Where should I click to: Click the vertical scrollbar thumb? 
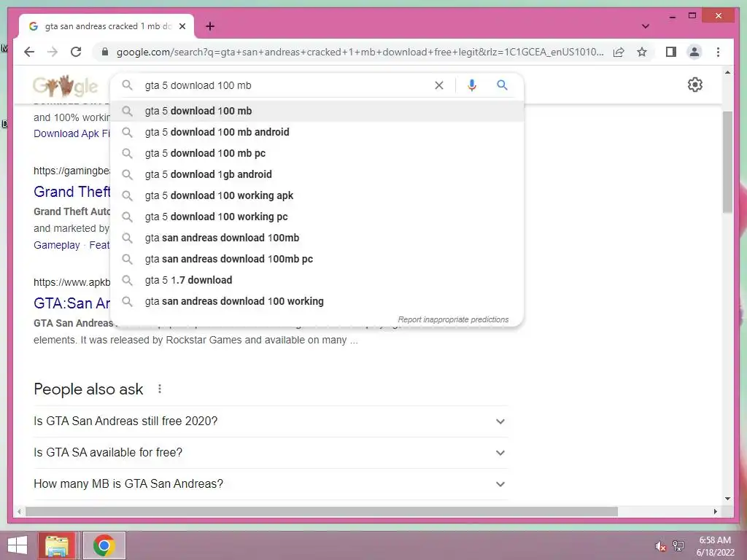pyautogui.click(x=727, y=162)
